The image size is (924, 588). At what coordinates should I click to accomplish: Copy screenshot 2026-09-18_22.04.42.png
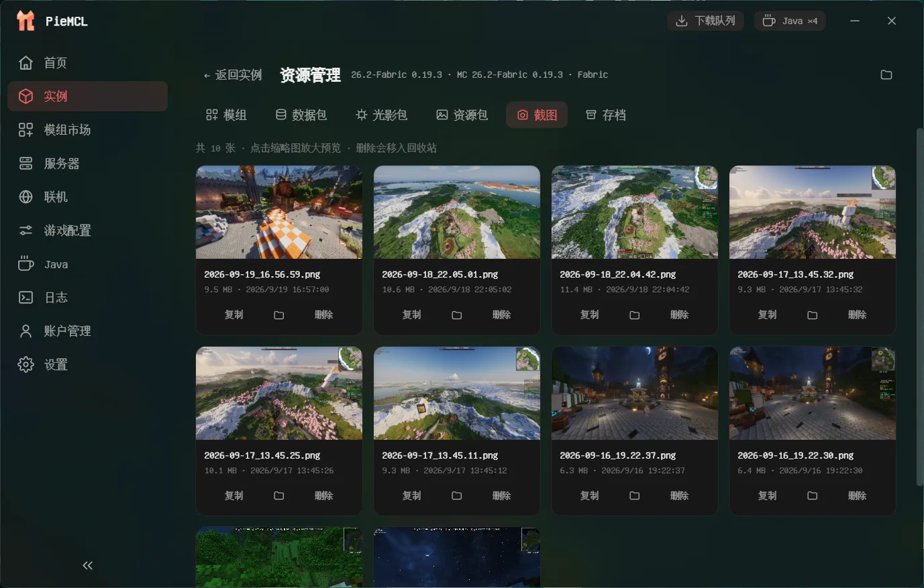point(589,314)
